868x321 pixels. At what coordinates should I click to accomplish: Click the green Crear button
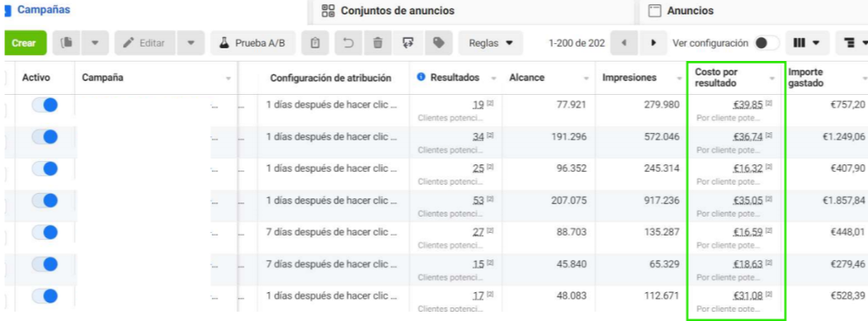click(x=24, y=42)
